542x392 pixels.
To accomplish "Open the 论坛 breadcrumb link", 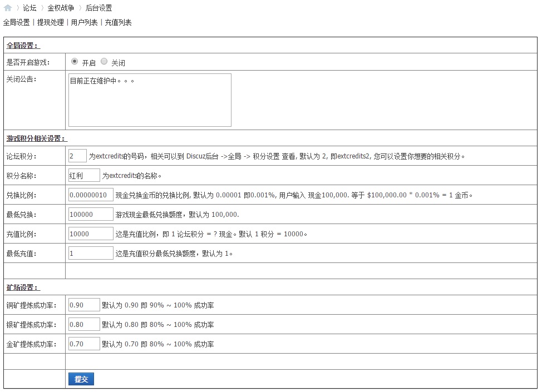I will [x=29, y=8].
